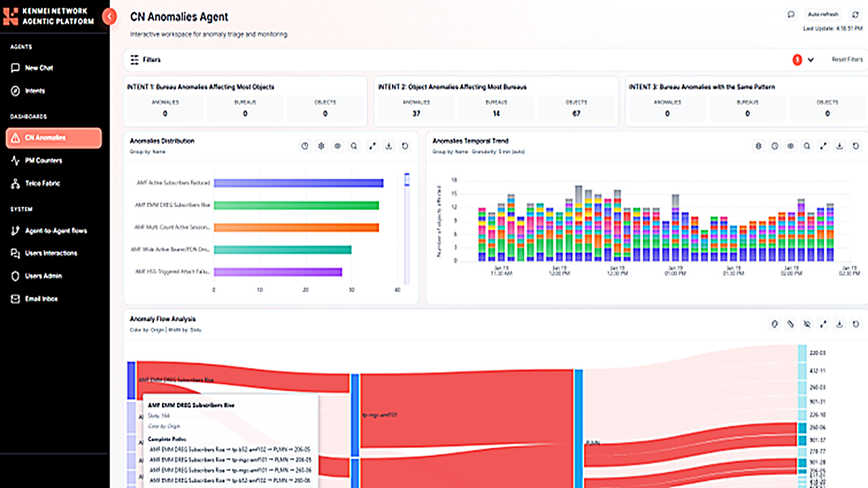
Task: Expand Anomalies Distribution chart fullscreen
Action: tap(372, 146)
